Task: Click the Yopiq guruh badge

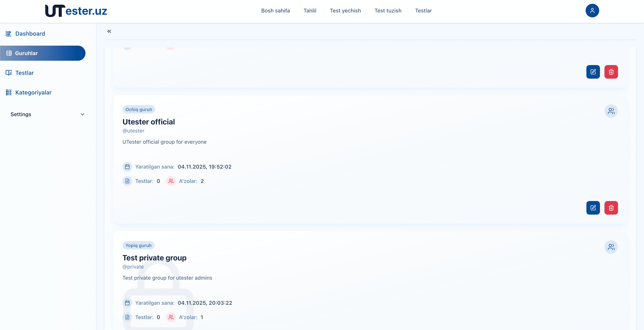Action: 139,245
